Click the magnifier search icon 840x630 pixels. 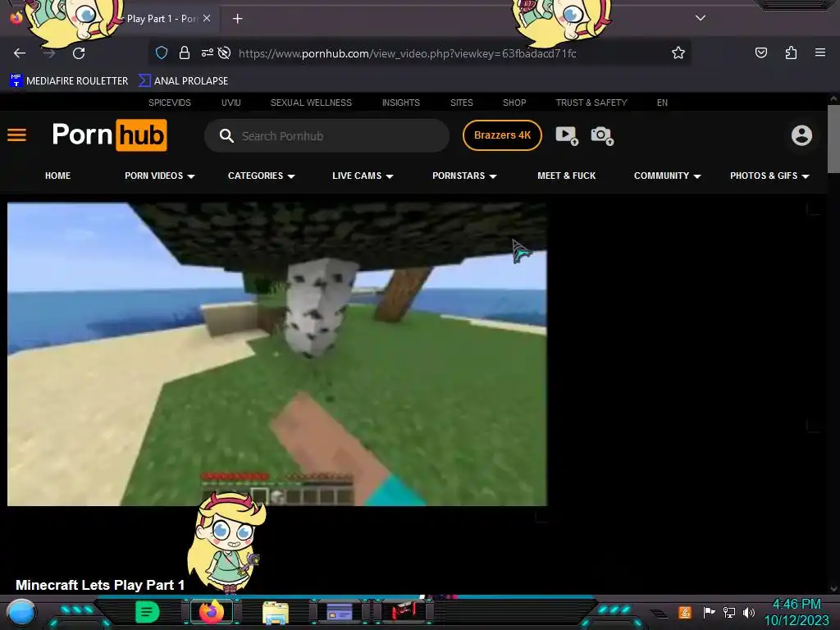[x=226, y=135]
